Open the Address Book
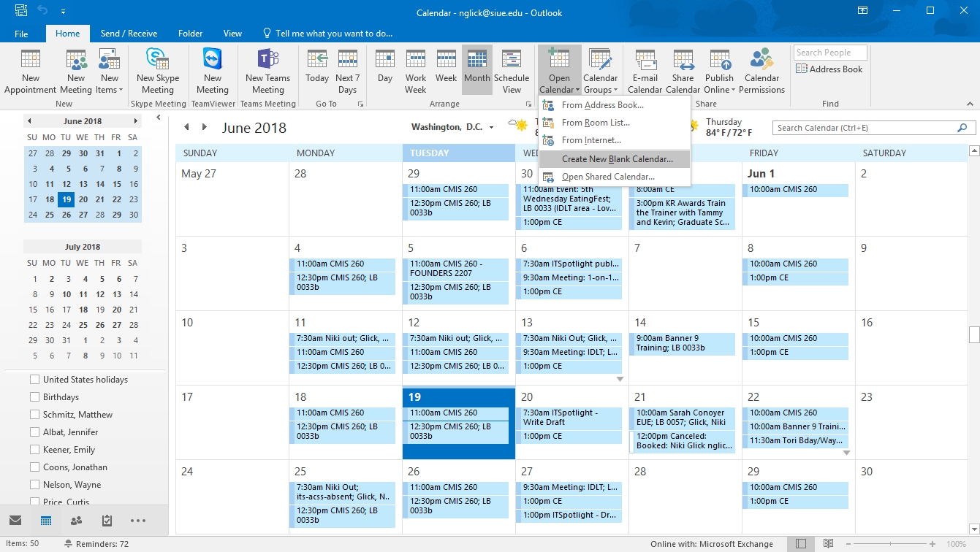The height and width of the screenshot is (552, 980). pyautogui.click(x=829, y=69)
